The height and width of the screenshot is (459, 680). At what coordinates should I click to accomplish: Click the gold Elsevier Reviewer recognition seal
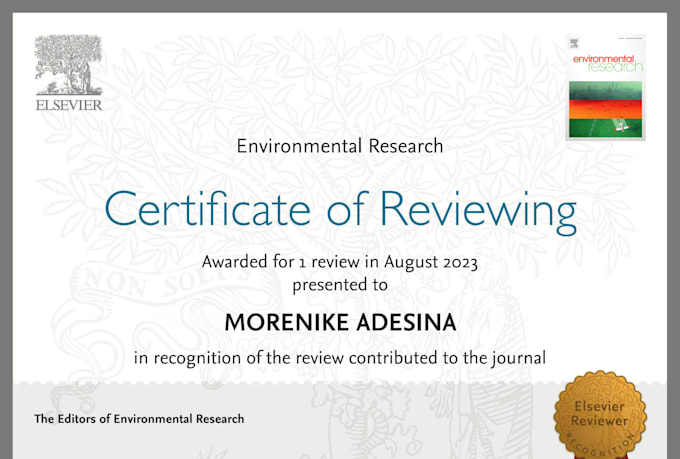point(600,414)
